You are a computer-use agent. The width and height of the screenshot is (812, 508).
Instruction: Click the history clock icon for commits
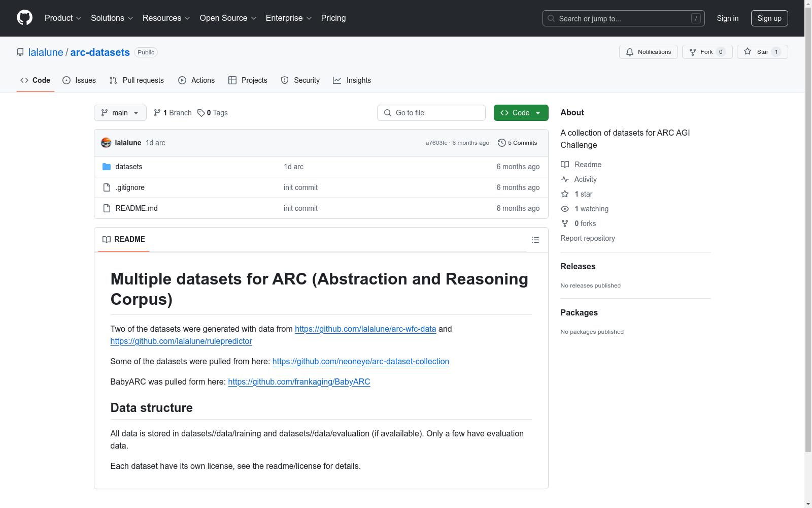(502, 143)
